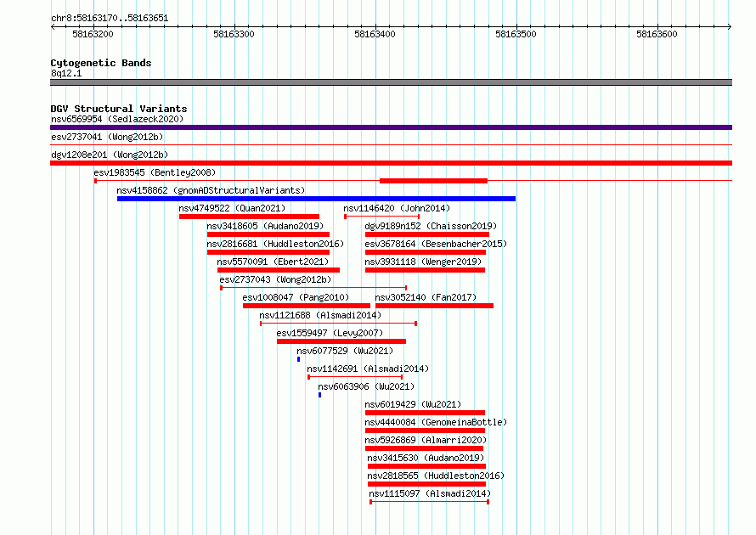Select the red nsv3052140 variant bar
Image resolution: width=756 pixels, height=535 pixels.
tap(434, 306)
